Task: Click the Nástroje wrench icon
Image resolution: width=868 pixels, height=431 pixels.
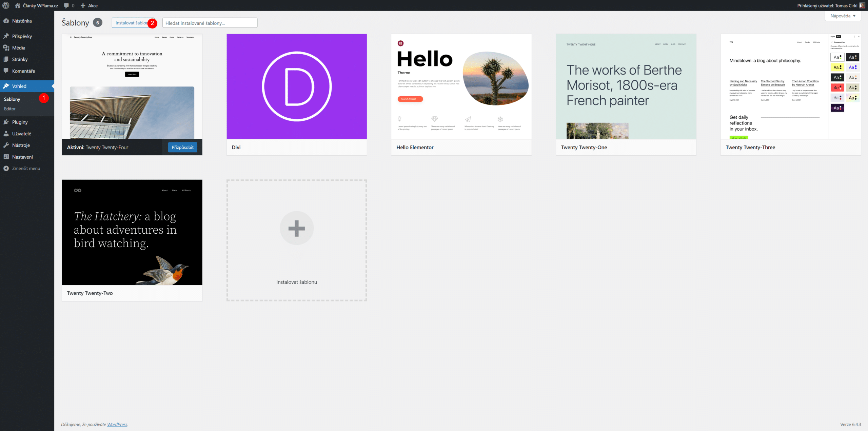Action: point(6,145)
